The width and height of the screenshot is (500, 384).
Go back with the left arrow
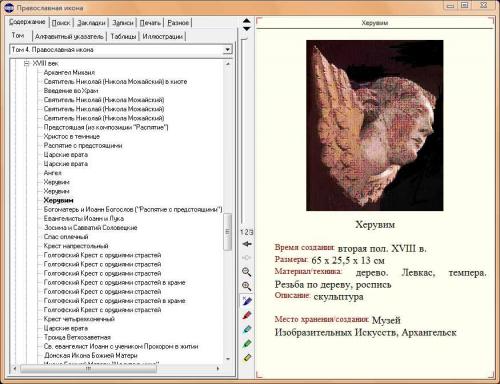click(247, 244)
